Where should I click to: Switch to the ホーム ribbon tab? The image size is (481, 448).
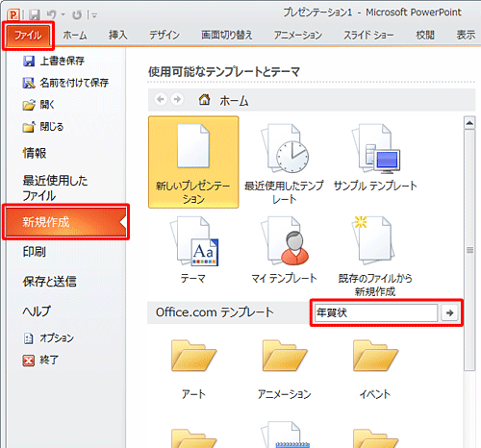tap(75, 36)
